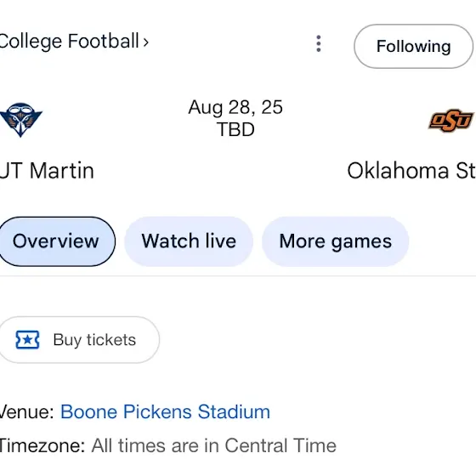Click the Timezone label
Image resolution: width=476 pixels, height=476 pixels.
point(42,445)
